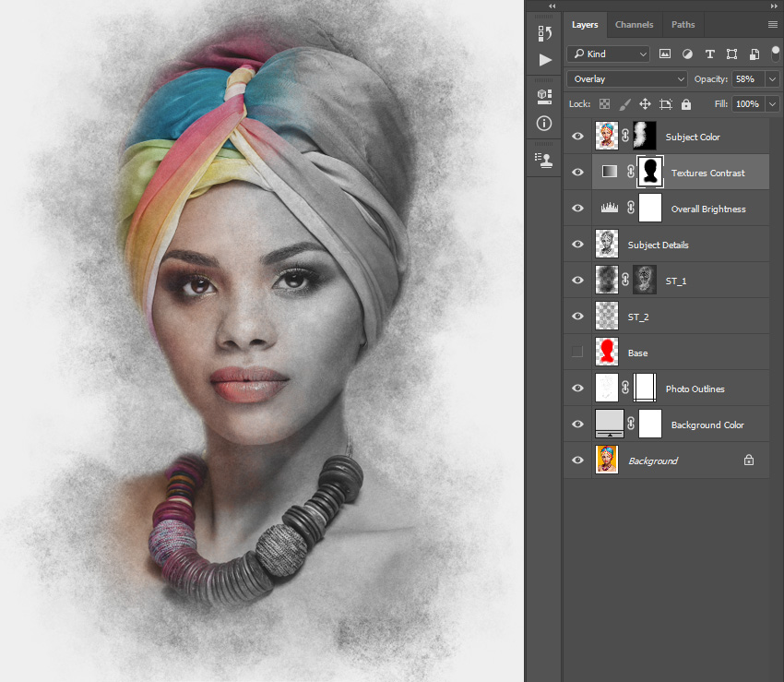
Task: Click the Fill 100% value field
Action: coord(749,104)
